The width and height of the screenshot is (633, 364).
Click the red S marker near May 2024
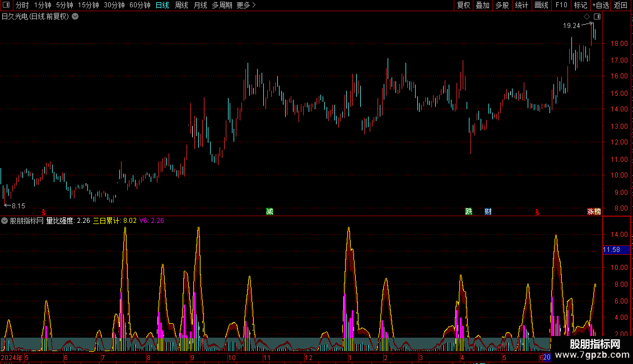pyautogui.click(x=44, y=212)
